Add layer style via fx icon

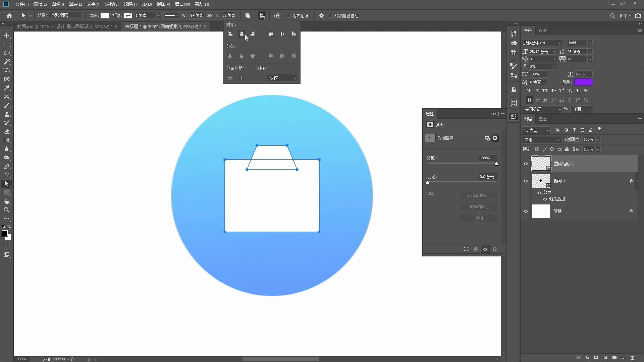[587, 358]
